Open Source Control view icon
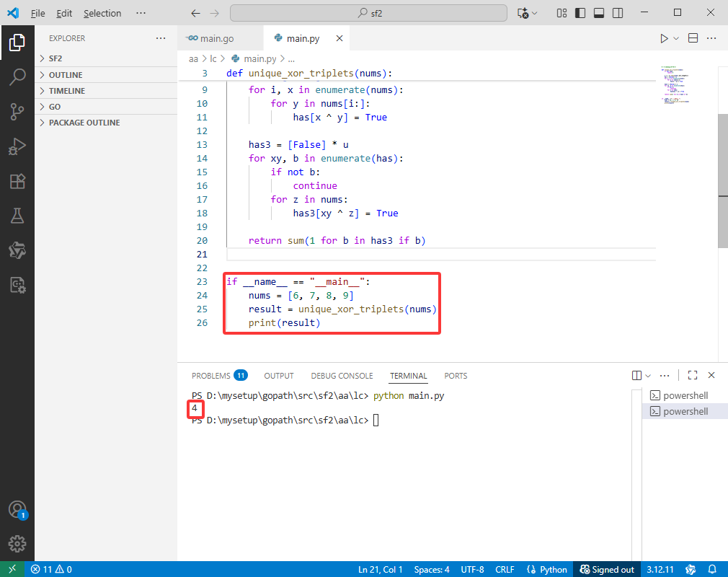 (17, 112)
